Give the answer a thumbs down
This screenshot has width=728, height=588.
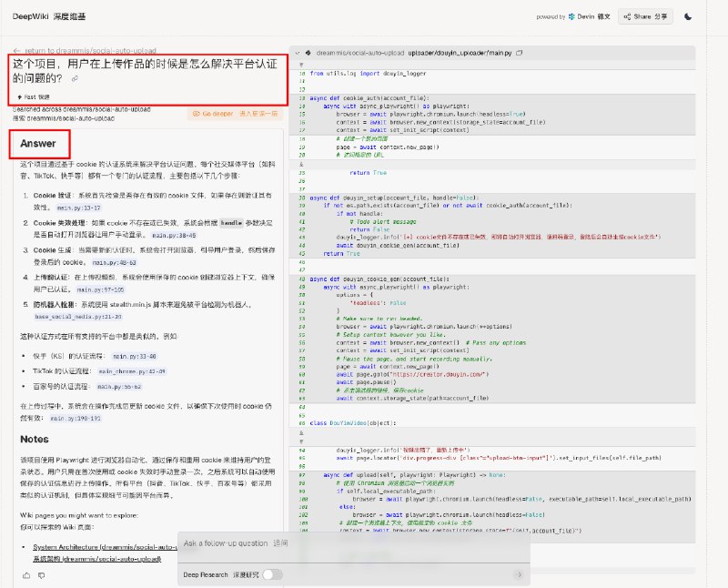coord(41,575)
